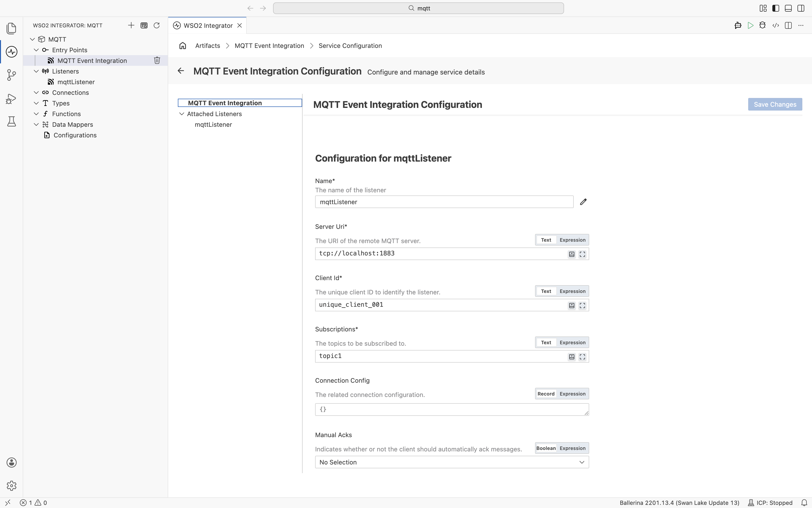Open helper pane icon in Server Uri field
The height and width of the screenshot is (508, 812).
point(572,254)
